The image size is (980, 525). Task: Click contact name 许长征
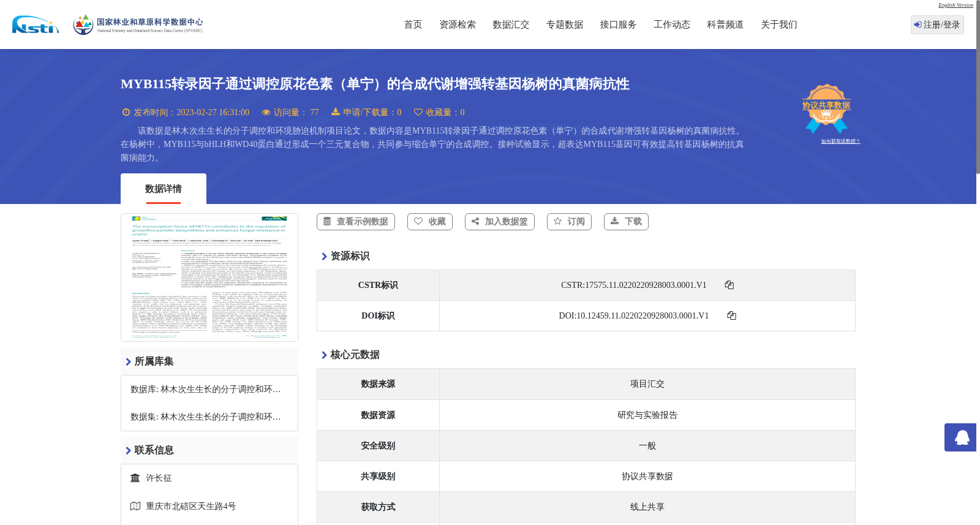(x=159, y=478)
